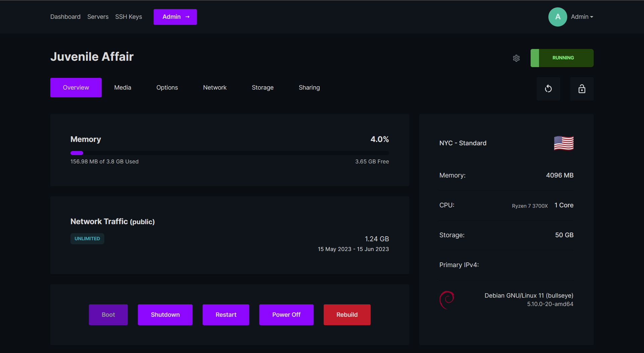
Task: Click the Admin avatar circle
Action: pos(557,16)
